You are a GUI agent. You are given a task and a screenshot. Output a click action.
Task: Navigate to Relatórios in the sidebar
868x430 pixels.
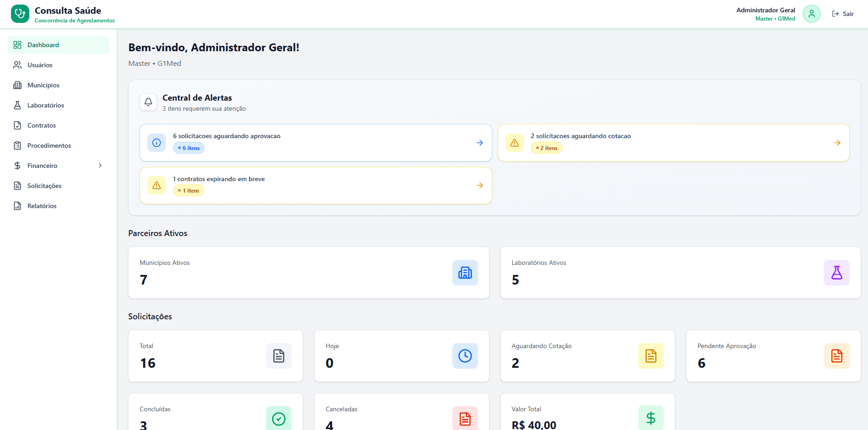42,206
